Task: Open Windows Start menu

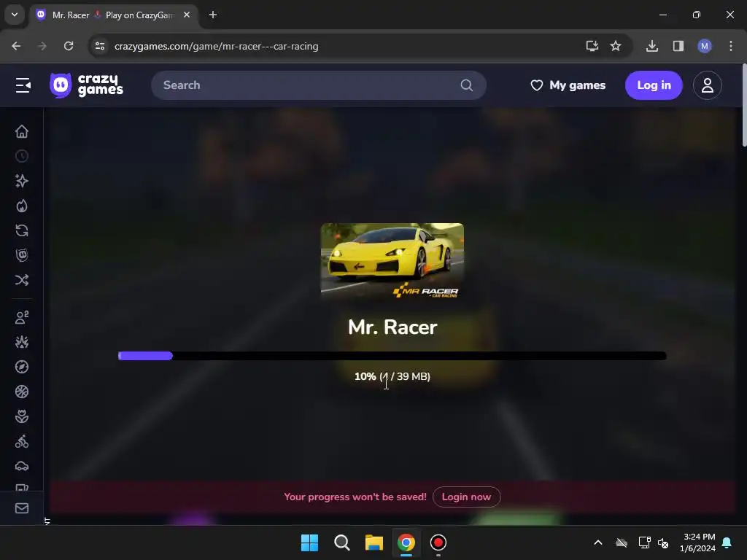Action: click(x=309, y=542)
